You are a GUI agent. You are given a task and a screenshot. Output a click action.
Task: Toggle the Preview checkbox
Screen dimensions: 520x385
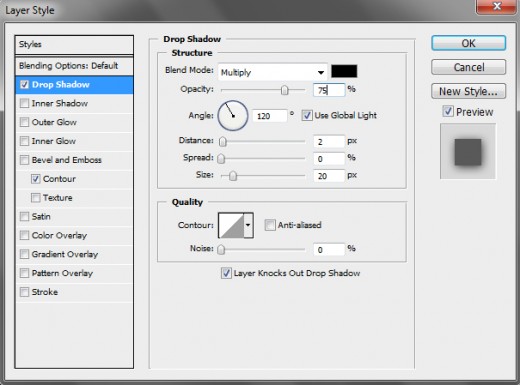click(448, 111)
